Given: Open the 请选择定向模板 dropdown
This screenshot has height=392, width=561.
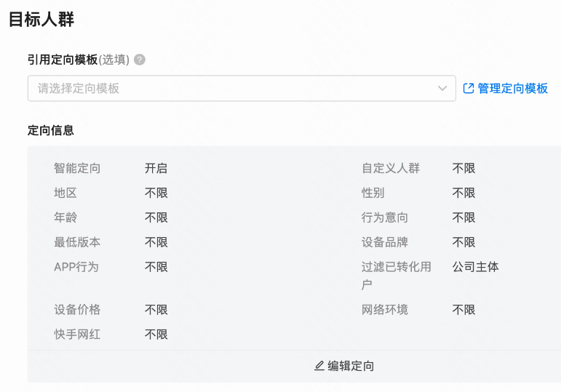Looking at the screenshot, I should click(242, 88).
